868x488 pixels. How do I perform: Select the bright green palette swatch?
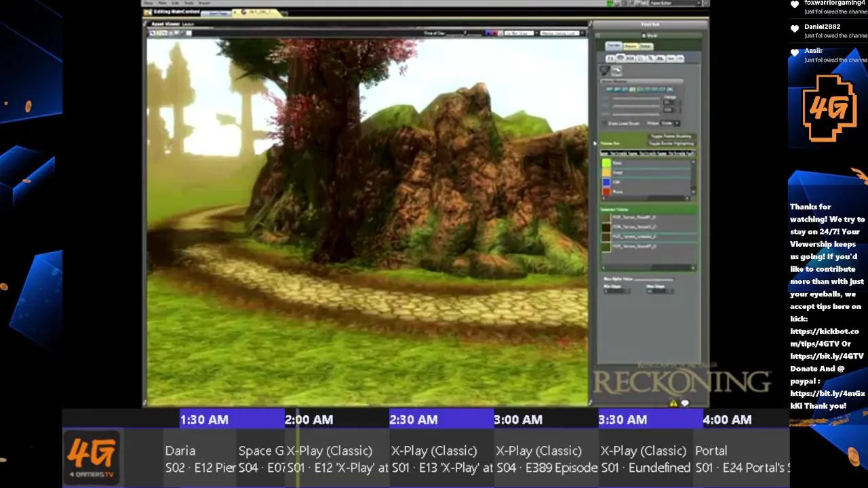pyautogui.click(x=606, y=163)
